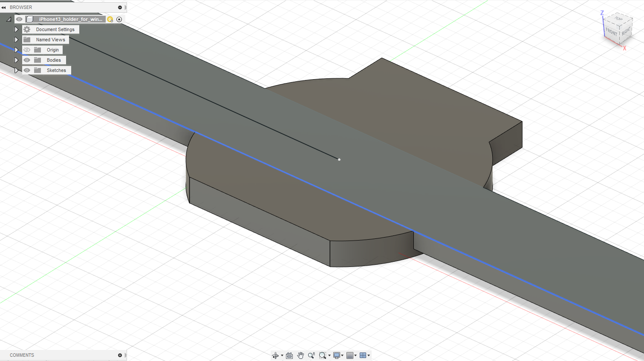Click the COMMENTS panel title

click(22, 355)
